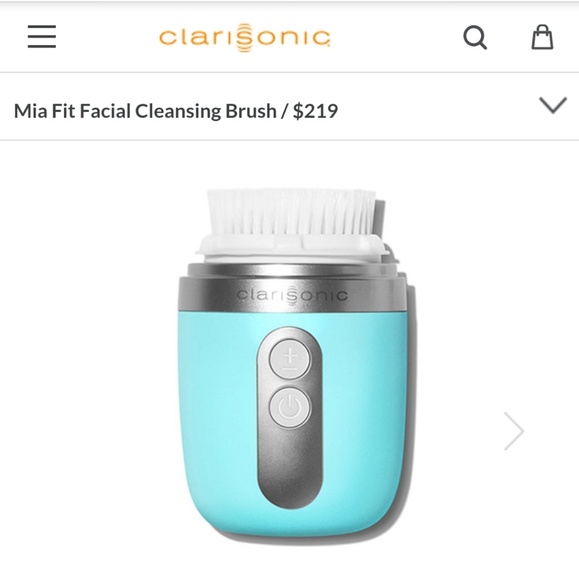Click the engraved Clarisonic logo on the silver band
The height and width of the screenshot is (580, 579).
[x=292, y=295]
